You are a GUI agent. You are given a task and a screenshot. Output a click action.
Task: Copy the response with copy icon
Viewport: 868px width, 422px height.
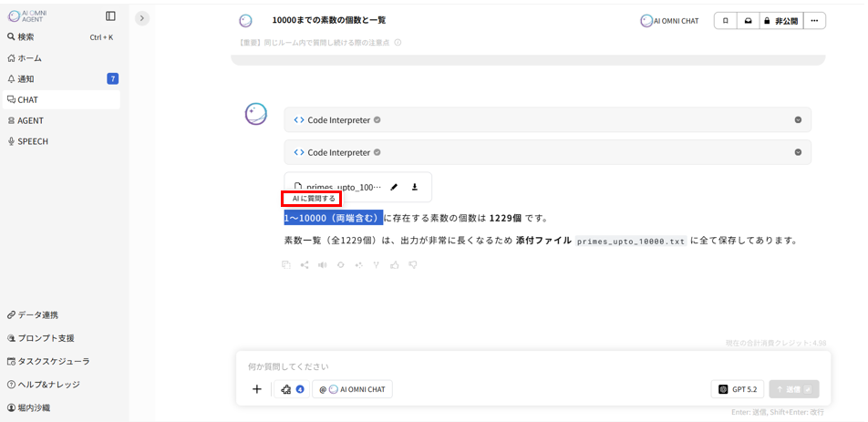[x=286, y=265]
